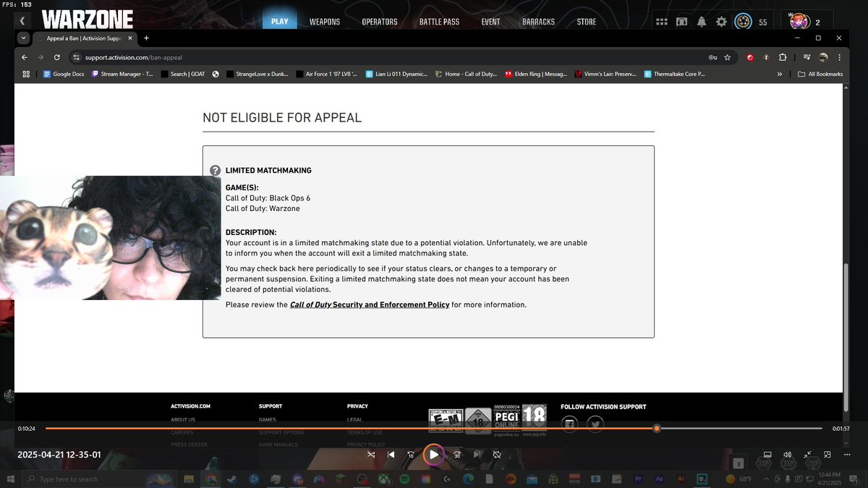
Task: Open Activision Support Facebook icon
Action: click(569, 424)
